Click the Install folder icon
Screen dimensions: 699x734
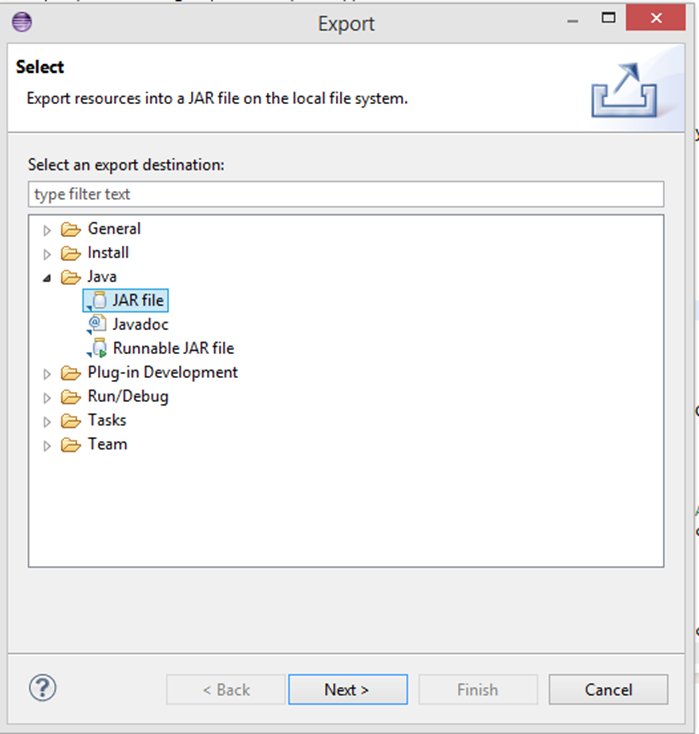[x=70, y=253]
